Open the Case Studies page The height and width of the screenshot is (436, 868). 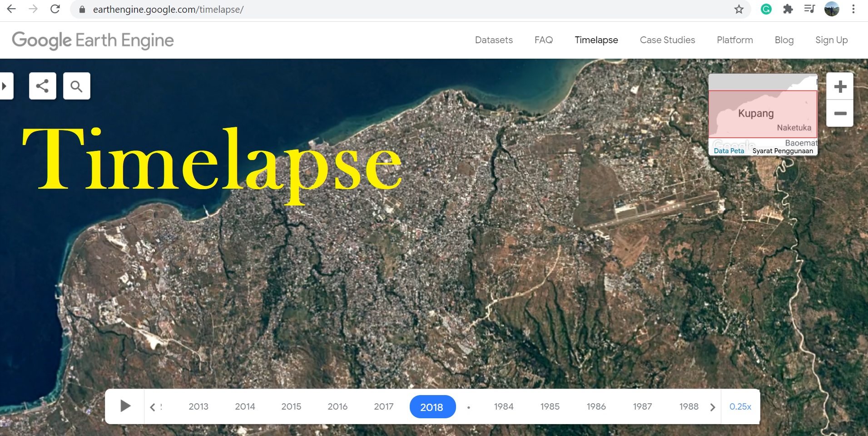[x=667, y=40]
